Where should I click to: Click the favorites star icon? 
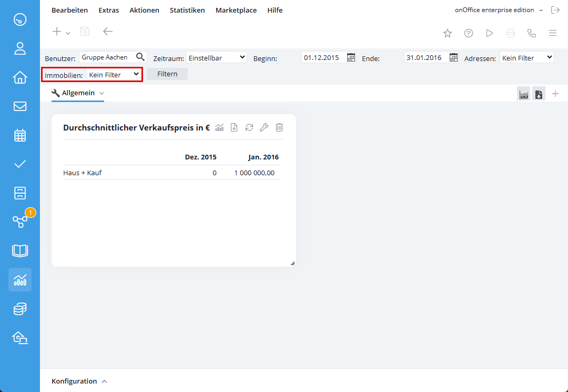(448, 33)
